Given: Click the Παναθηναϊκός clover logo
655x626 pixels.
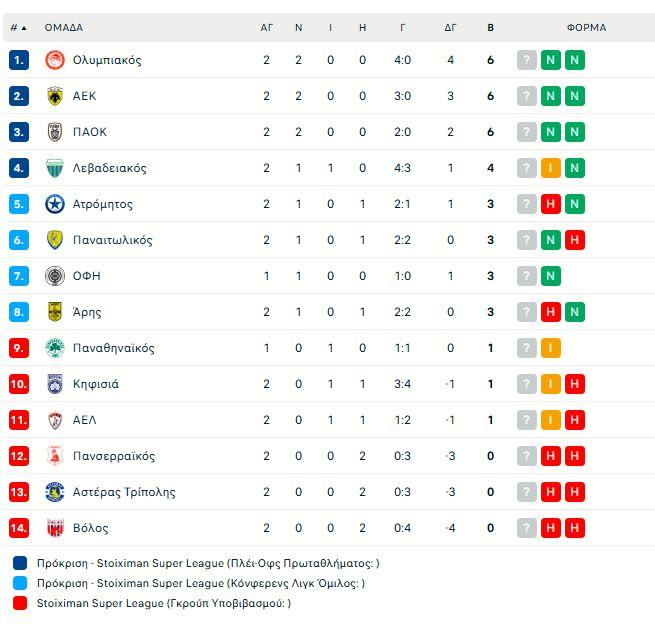Looking at the screenshot, I should point(55,348).
